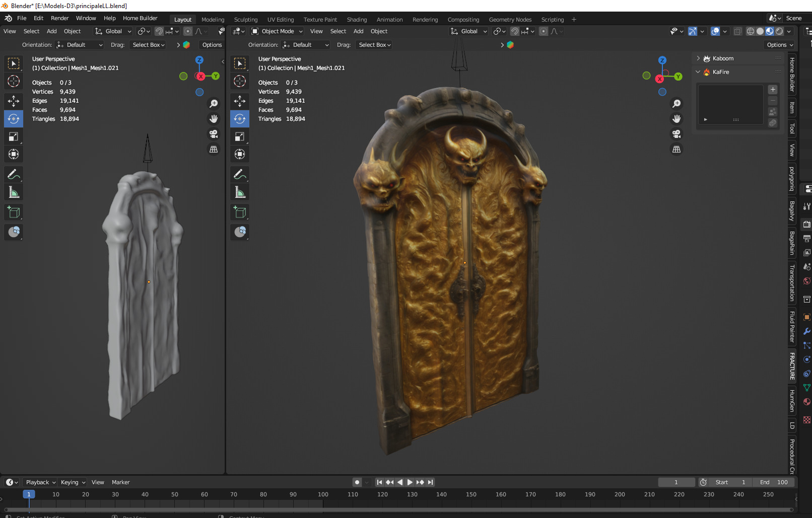The image size is (812, 518).
Task: Select the Measure tool in right viewport
Action: (240, 192)
